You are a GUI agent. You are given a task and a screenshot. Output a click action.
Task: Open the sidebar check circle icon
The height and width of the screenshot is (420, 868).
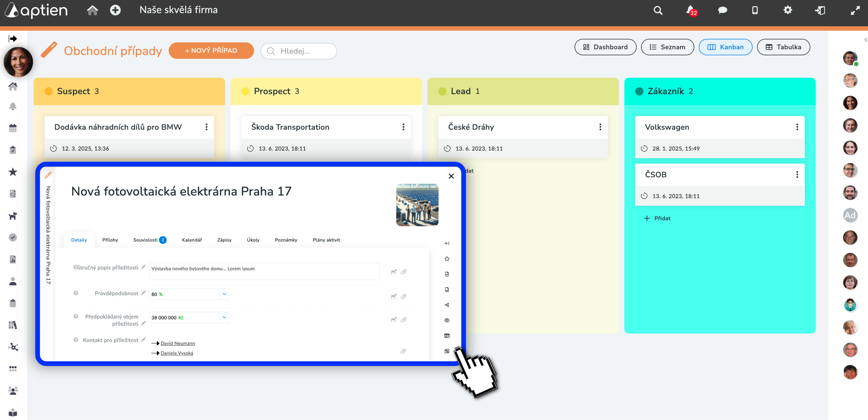pos(13,237)
